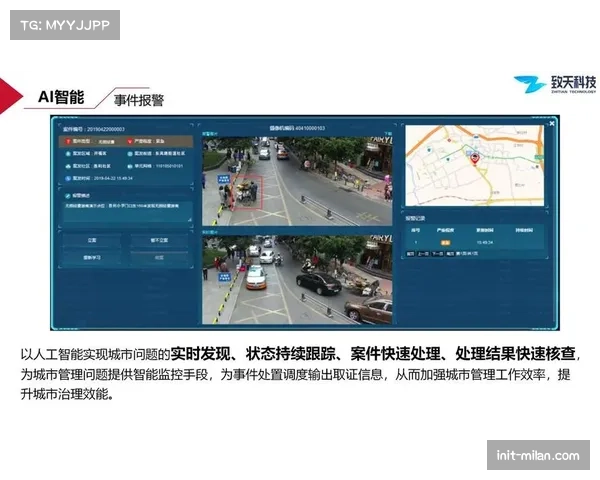Click the unit grid icon

point(130,166)
